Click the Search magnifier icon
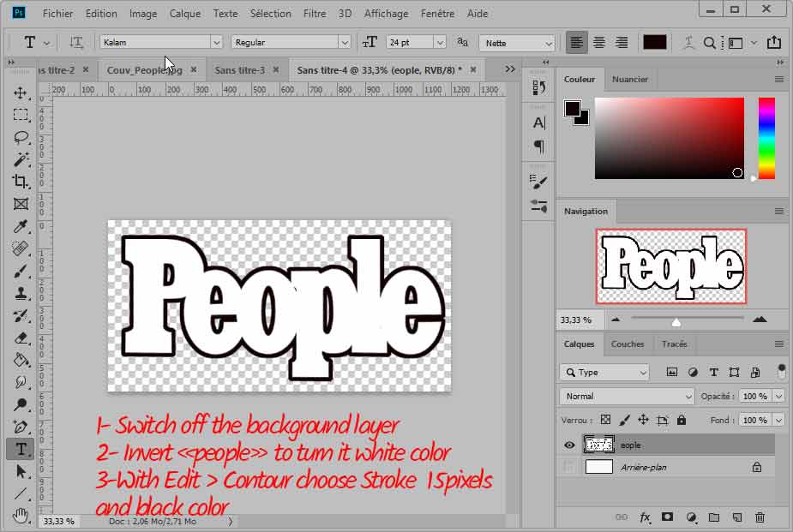The width and height of the screenshot is (793, 532). pos(710,43)
